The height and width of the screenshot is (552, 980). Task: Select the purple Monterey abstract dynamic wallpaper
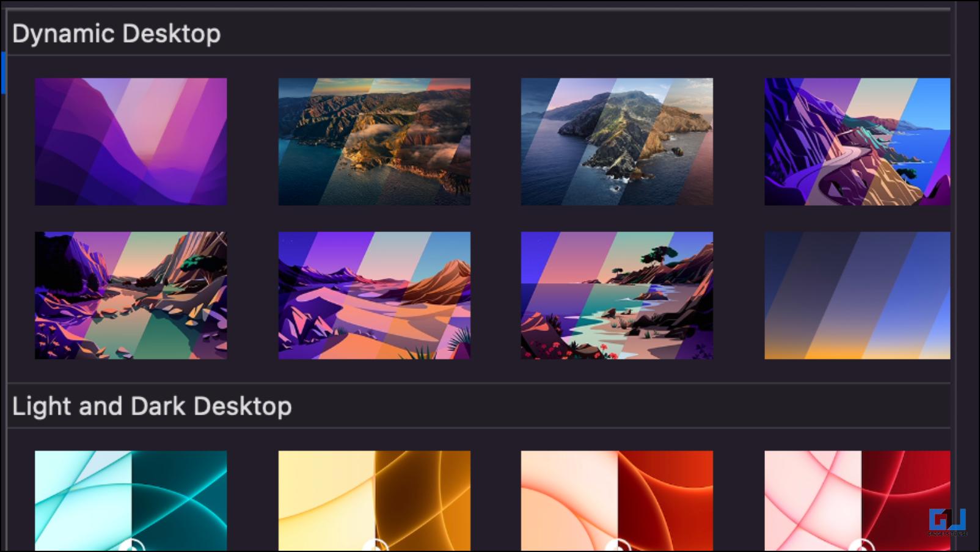pyautogui.click(x=131, y=142)
